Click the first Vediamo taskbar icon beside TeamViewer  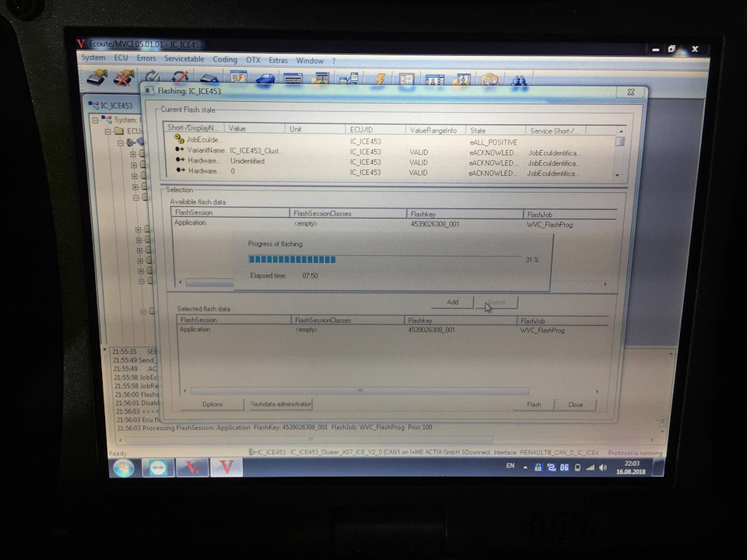(192, 467)
